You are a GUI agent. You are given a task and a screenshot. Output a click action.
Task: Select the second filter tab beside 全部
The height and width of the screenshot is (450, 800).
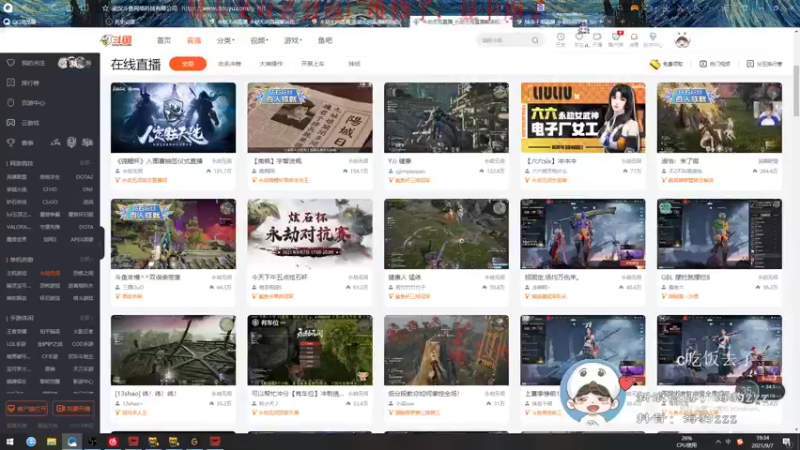tap(230, 64)
